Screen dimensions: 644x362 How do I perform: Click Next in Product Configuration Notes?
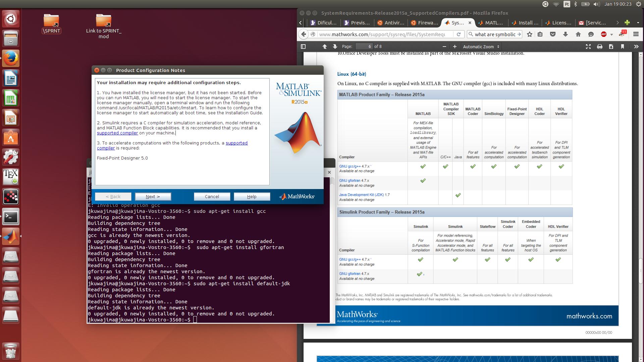click(x=153, y=197)
